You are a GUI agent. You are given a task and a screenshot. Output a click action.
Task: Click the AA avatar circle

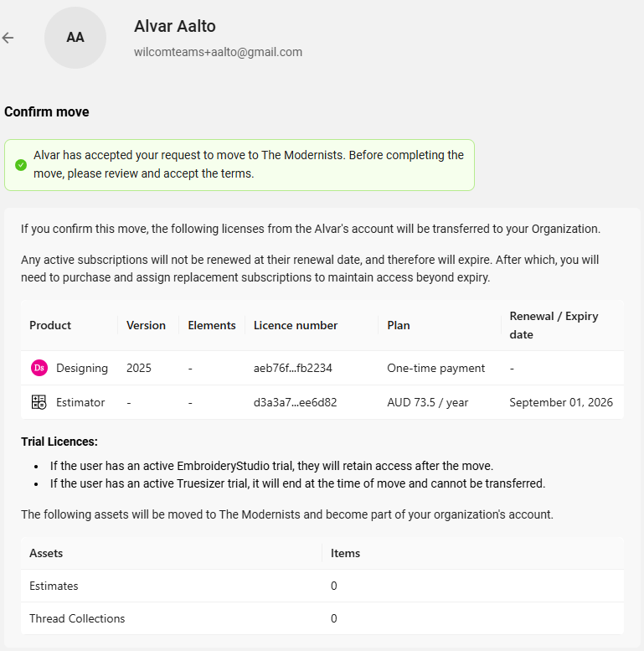click(75, 38)
